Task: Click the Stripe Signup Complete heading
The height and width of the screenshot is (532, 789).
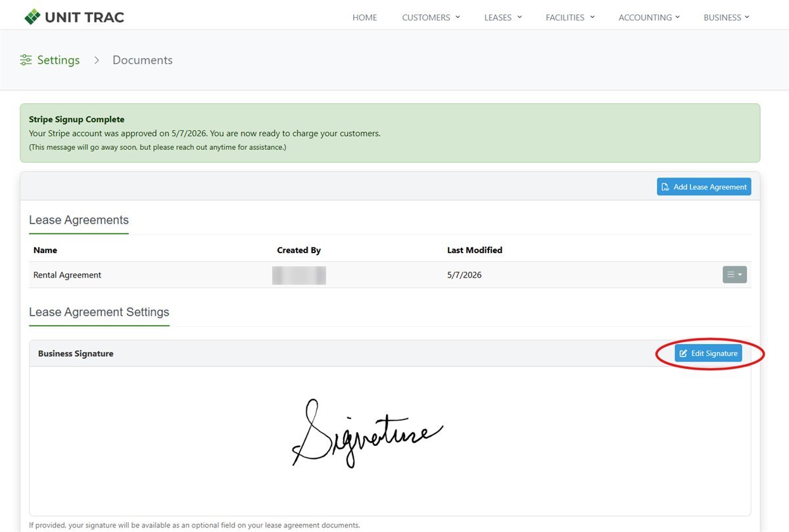Action: tap(76, 119)
